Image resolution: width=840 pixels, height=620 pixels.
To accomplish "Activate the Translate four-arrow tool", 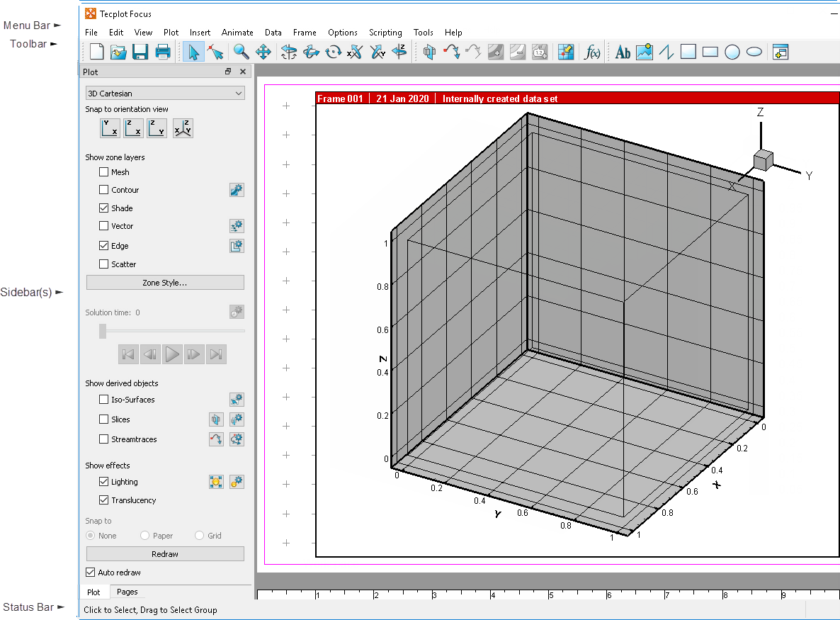I will click(263, 52).
